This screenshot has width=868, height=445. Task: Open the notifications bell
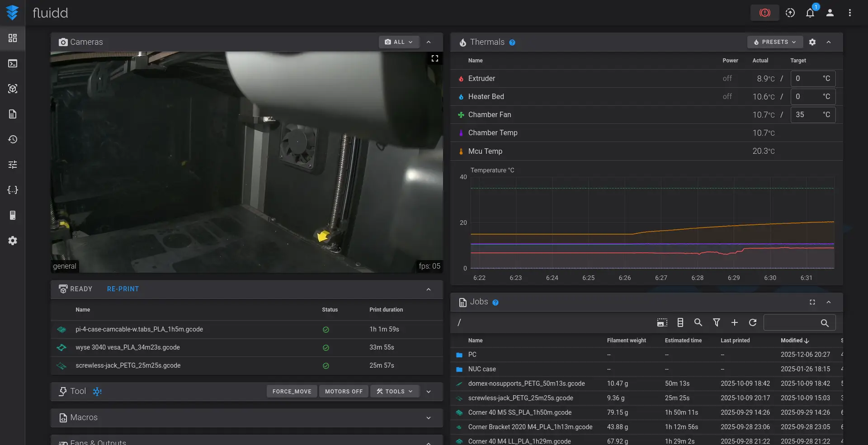pos(810,13)
